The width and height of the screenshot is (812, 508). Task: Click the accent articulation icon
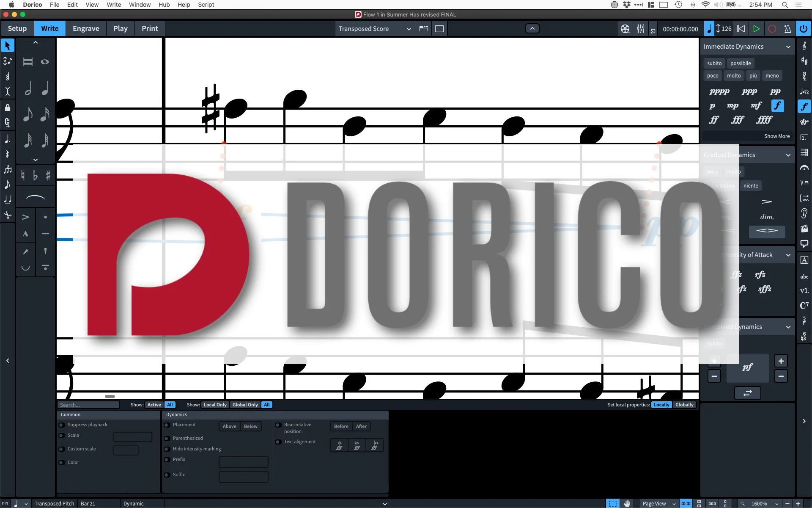tap(25, 217)
